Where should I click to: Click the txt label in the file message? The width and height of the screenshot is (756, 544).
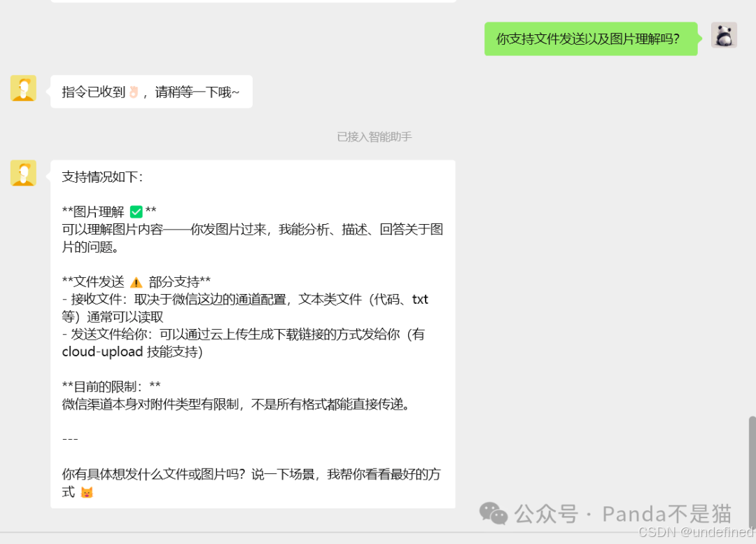[x=420, y=299]
